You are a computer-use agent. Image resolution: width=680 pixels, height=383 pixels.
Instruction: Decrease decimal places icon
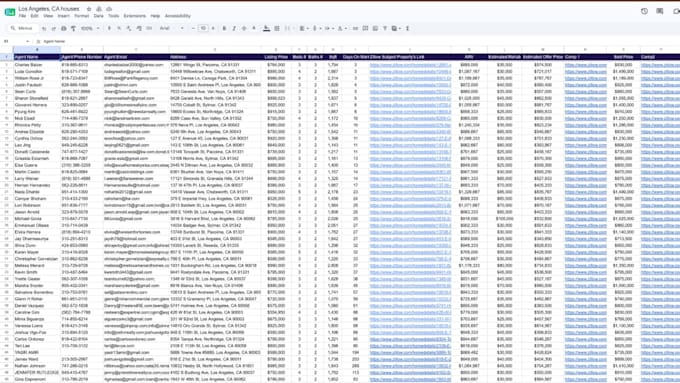click(129, 29)
